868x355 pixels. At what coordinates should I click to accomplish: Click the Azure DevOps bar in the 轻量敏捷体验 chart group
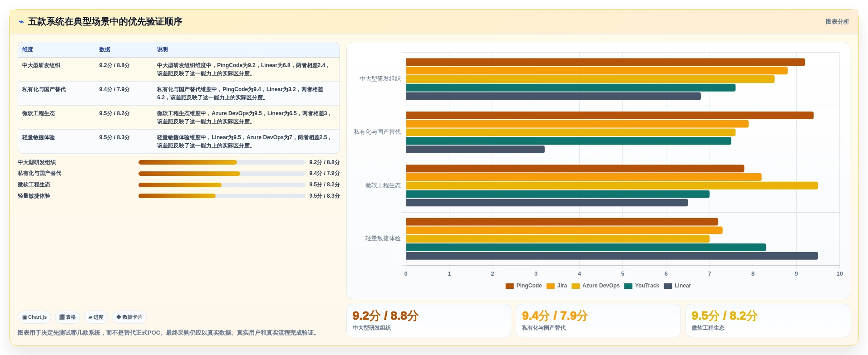pyautogui.click(x=557, y=239)
